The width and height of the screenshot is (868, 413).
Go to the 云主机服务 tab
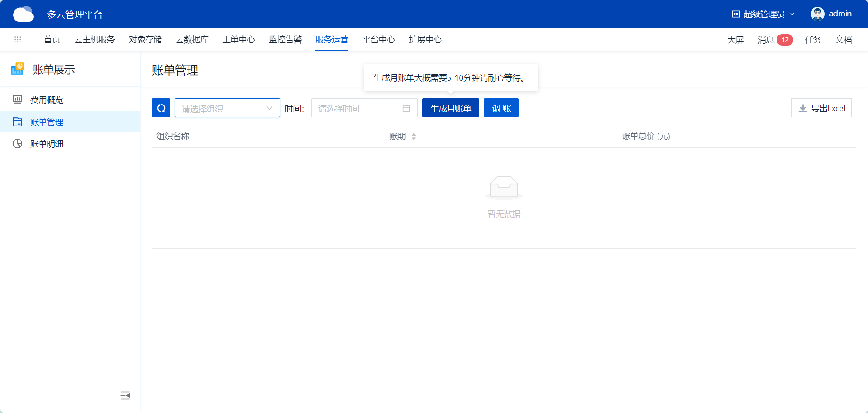point(95,40)
